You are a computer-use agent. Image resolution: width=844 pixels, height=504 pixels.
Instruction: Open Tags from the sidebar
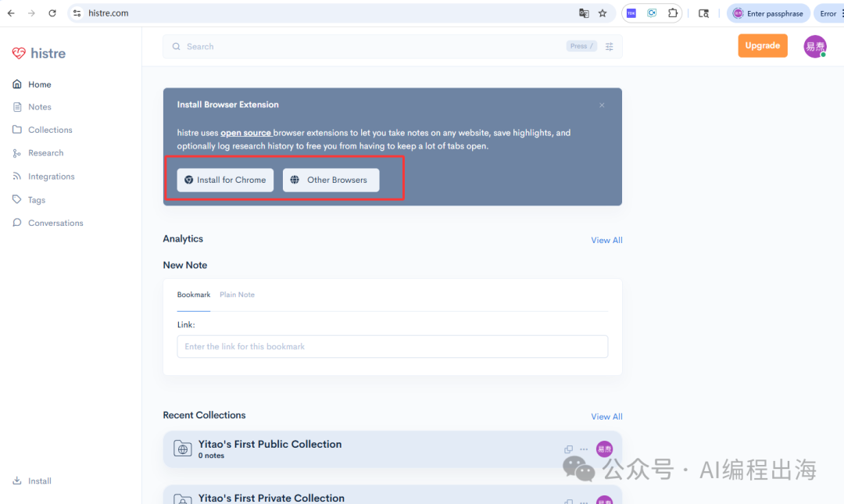coord(37,200)
